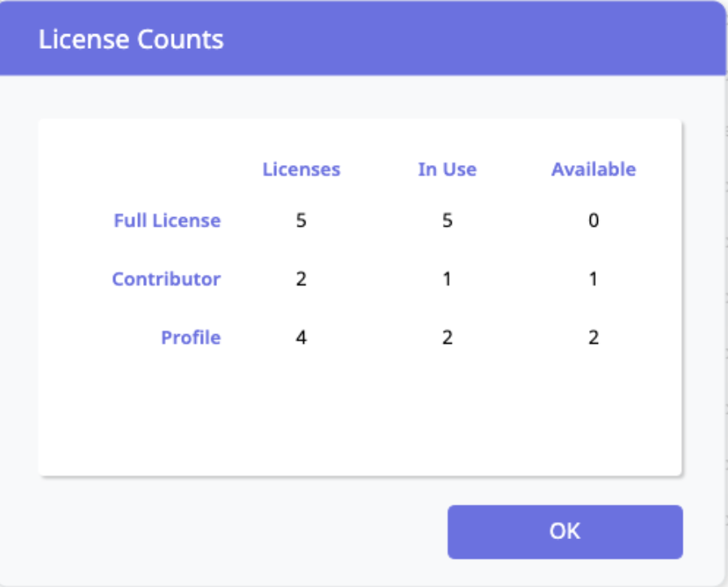Click Full License In Use value
728x587 pixels.
point(447,220)
